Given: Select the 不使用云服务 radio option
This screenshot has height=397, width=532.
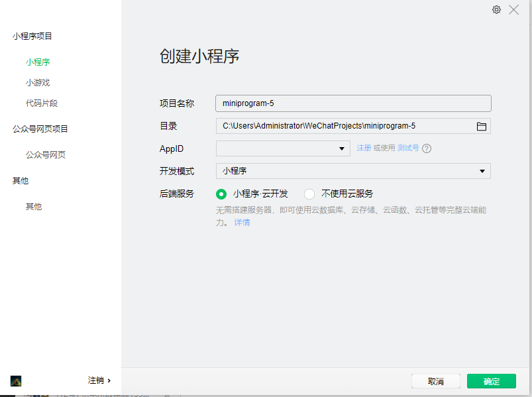Looking at the screenshot, I should click(x=309, y=194).
